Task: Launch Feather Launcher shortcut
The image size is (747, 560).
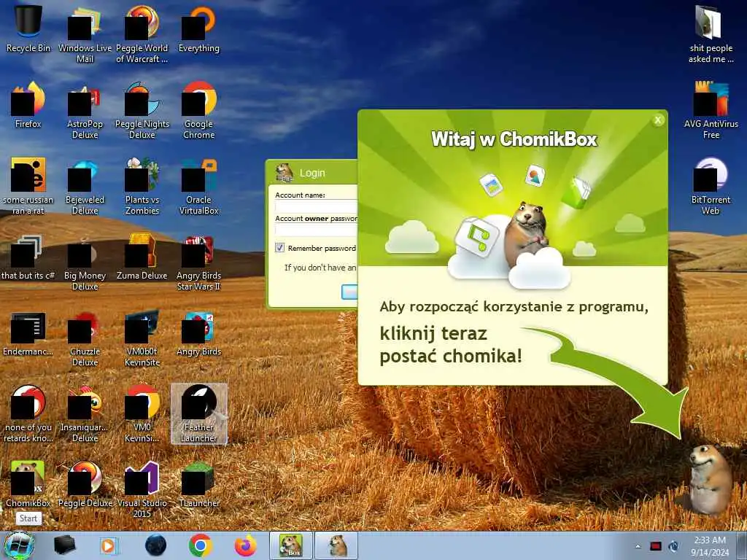Action: 198,413
